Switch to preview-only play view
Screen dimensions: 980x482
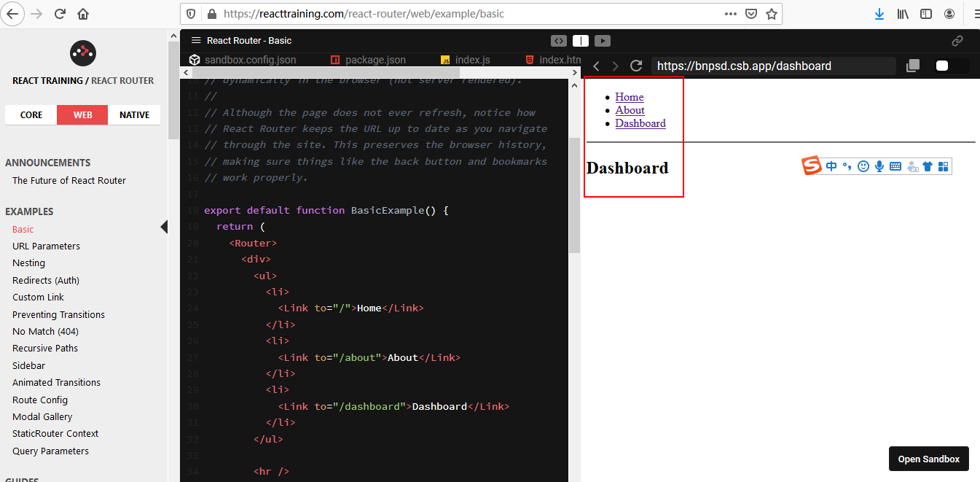[x=603, y=41]
